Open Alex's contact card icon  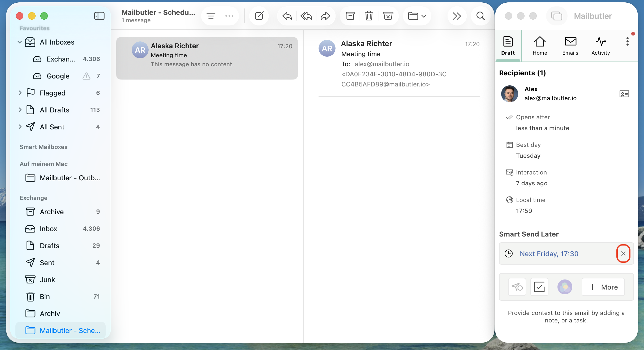(624, 94)
